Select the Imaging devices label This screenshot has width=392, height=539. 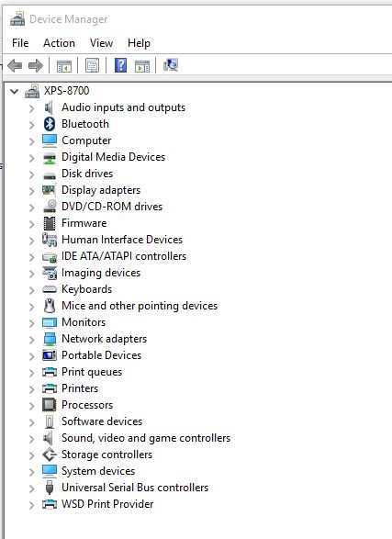101,273
